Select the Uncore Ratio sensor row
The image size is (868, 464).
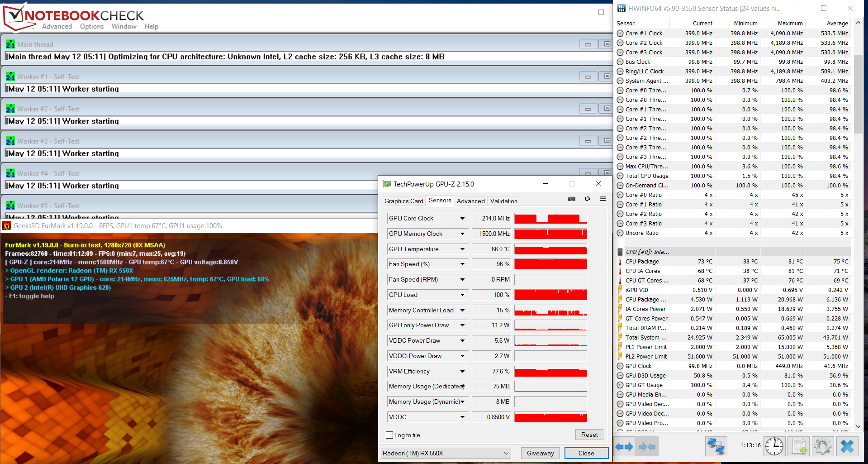pos(733,233)
